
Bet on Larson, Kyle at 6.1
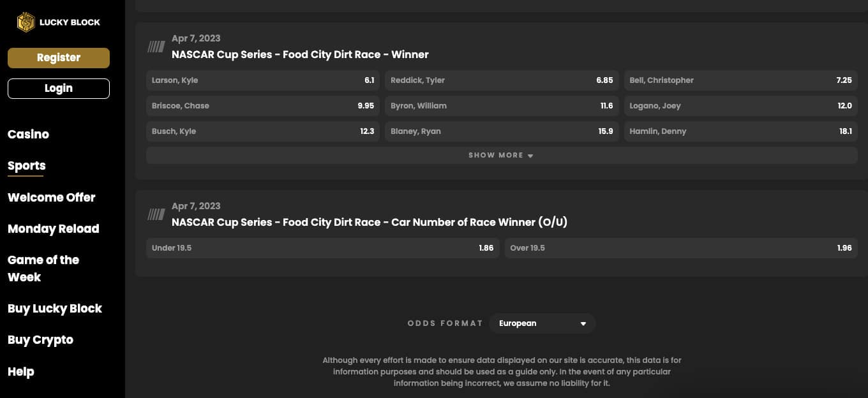(x=263, y=80)
